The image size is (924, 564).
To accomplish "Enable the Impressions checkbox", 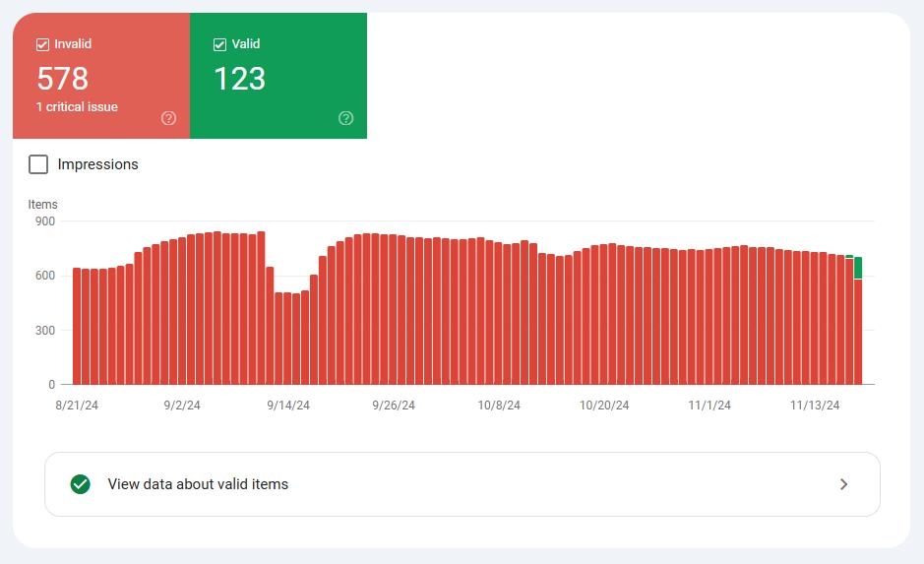I will [x=38, y=164].
